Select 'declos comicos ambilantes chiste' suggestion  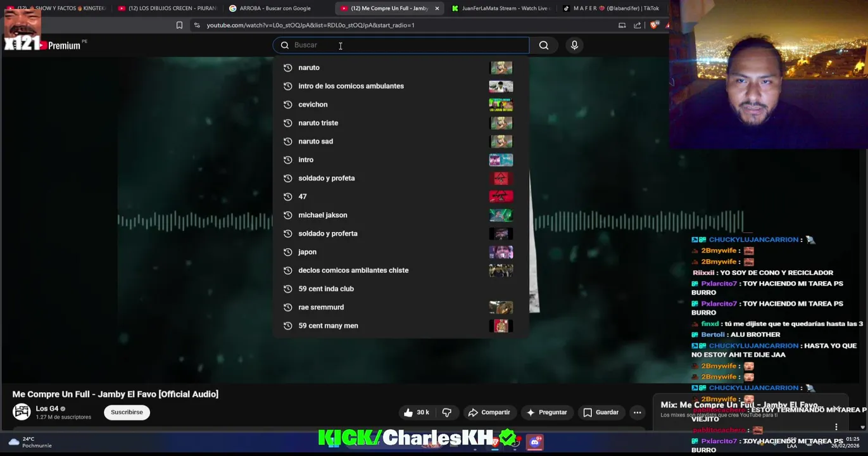tap(401, 270)
